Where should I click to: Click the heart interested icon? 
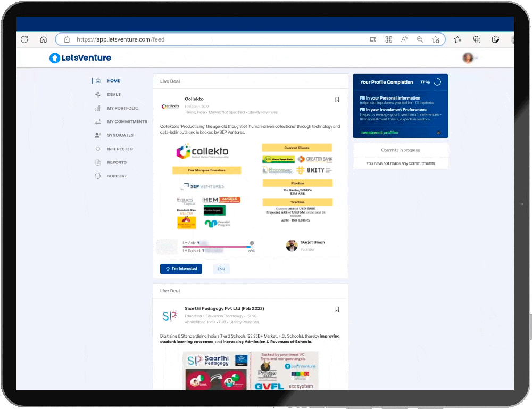coord(98,149)
